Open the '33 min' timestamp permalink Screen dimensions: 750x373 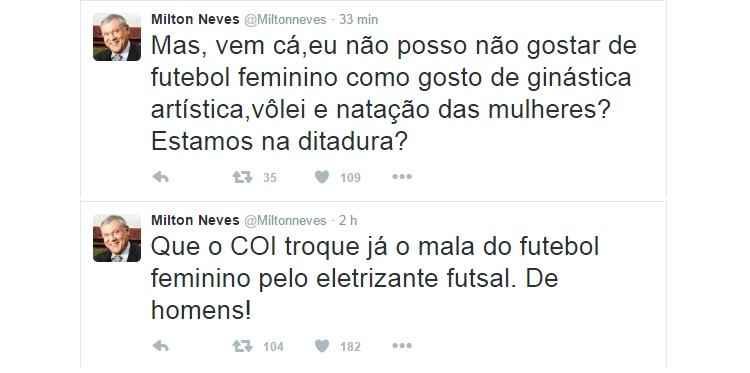[x=358, y=20]
